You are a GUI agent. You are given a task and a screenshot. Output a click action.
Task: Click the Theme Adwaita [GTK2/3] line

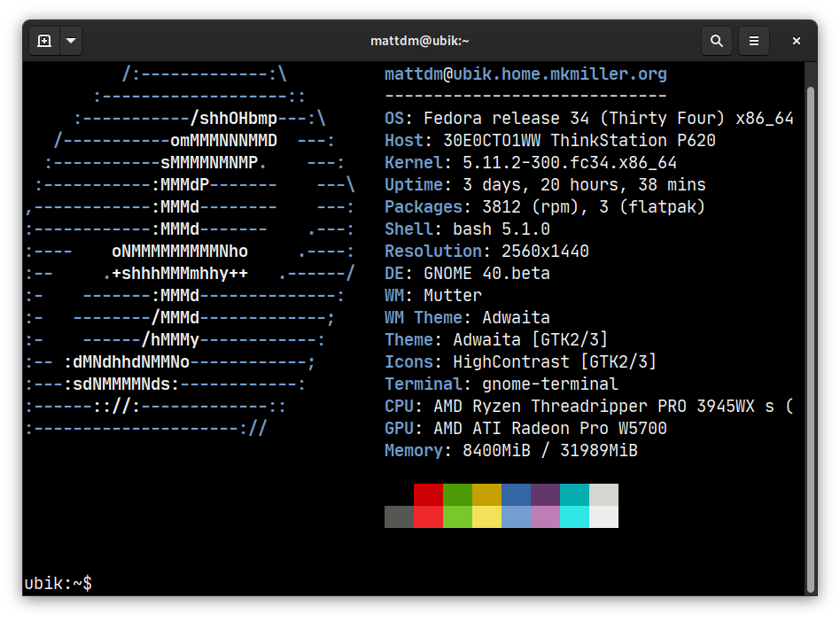pos(496,339)
